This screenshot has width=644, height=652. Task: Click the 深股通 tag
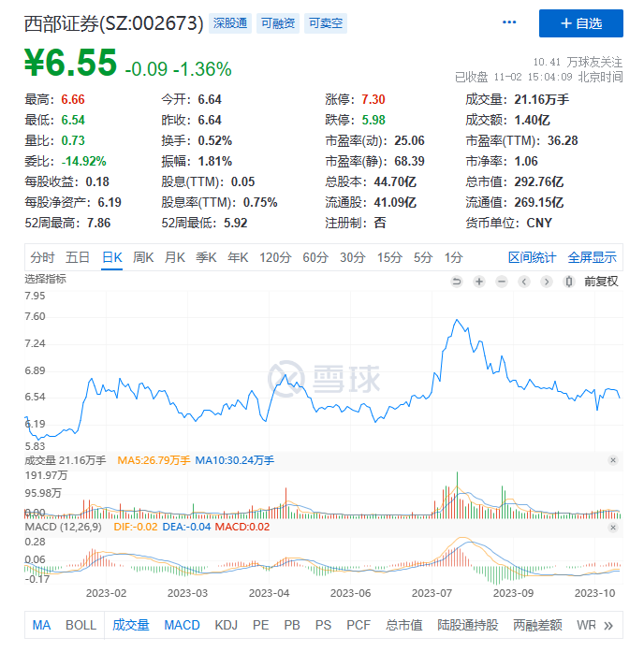pos(230,23)
